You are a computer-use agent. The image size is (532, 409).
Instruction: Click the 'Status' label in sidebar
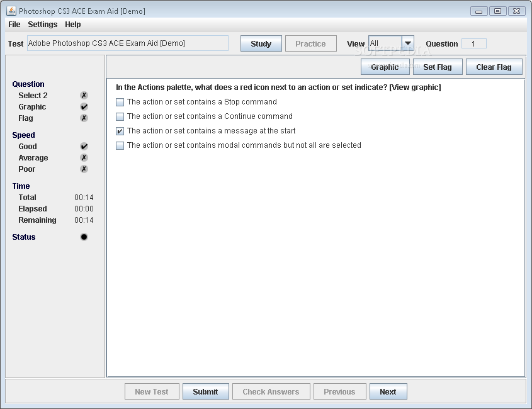coord(24,237)
